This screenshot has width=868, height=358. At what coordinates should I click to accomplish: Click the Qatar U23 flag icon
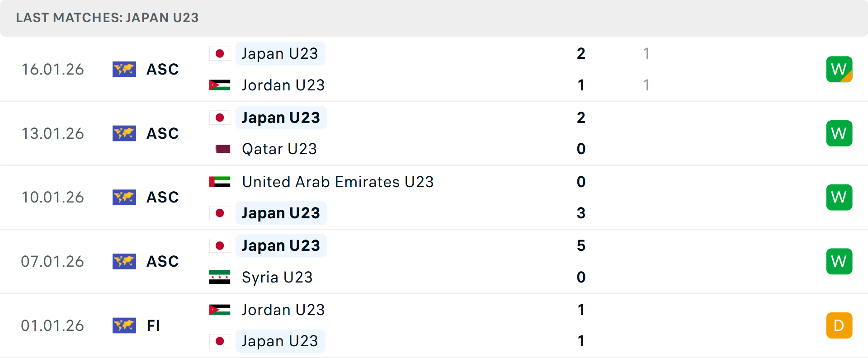223,149
